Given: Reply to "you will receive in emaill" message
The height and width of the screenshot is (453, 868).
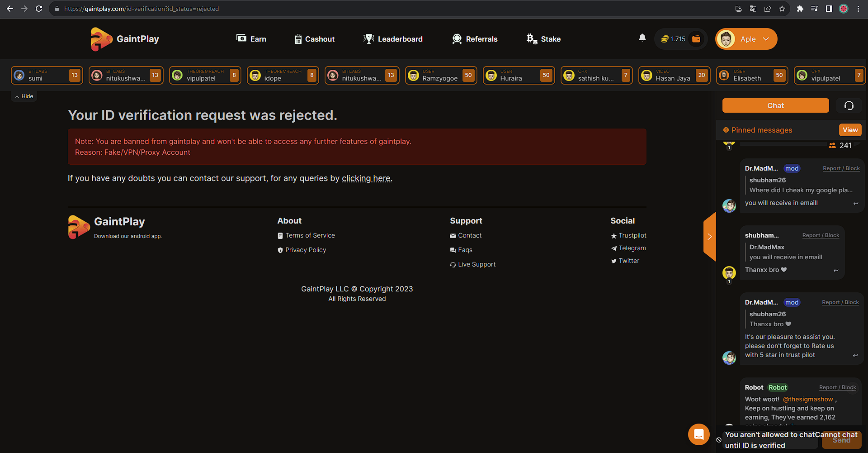Looking at the screenshot, I should [856, 204].
